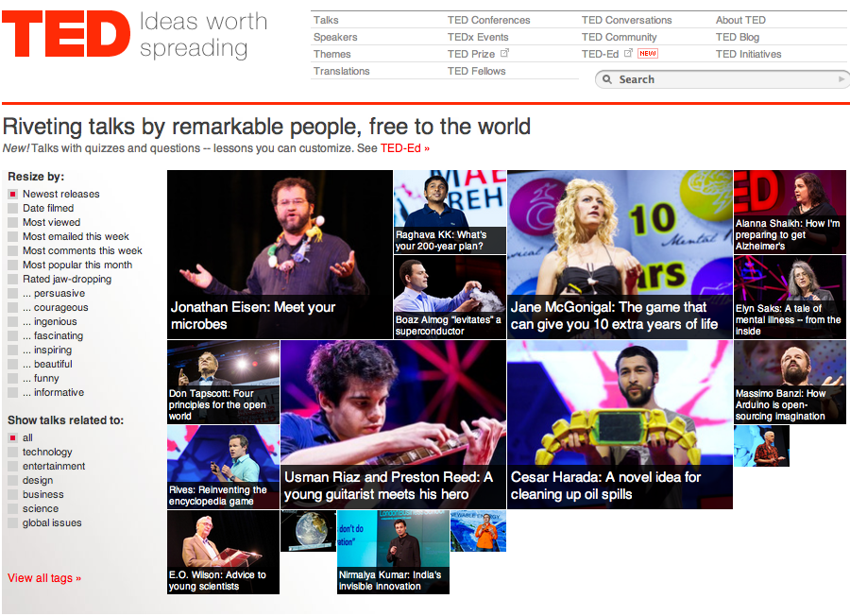
Task: Open Cesar Harada oil spills talk
Action: [x=620, y=424]
